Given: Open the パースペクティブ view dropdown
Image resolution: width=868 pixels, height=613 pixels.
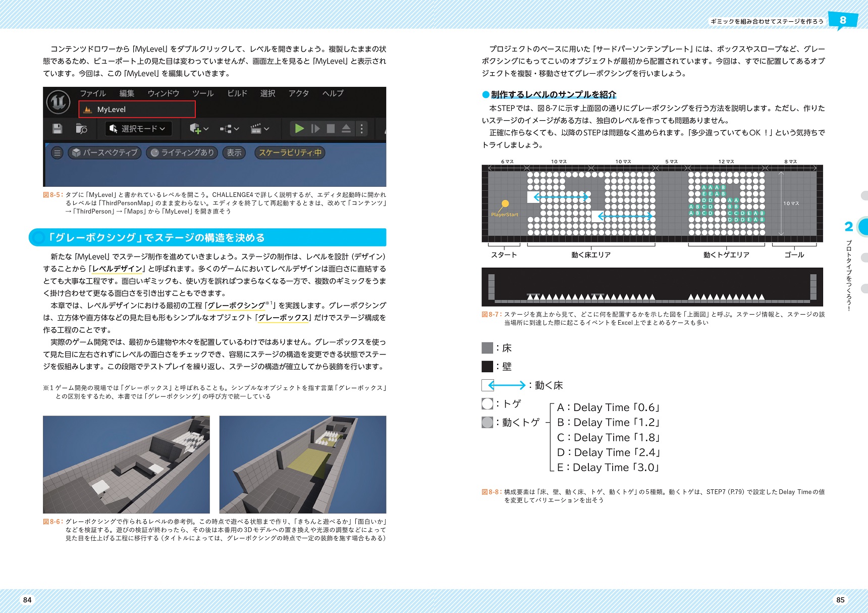Looking at the screenshot, I should tap(105, 152).
